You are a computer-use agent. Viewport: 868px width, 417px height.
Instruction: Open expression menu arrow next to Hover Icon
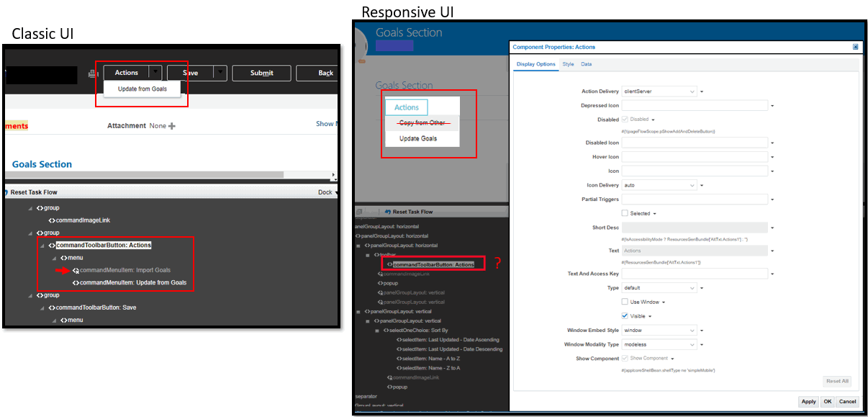(x=772, y=157)
